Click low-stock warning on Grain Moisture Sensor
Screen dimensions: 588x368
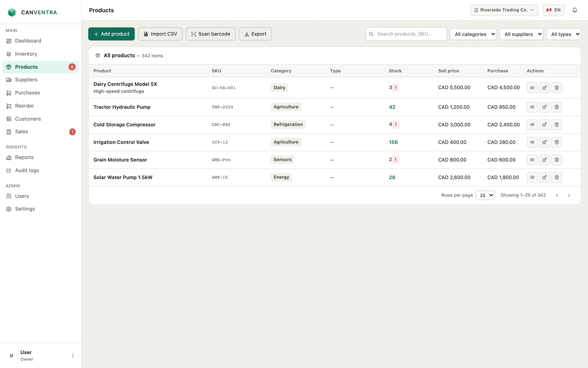pyautogui.click(x=396, y=160)
